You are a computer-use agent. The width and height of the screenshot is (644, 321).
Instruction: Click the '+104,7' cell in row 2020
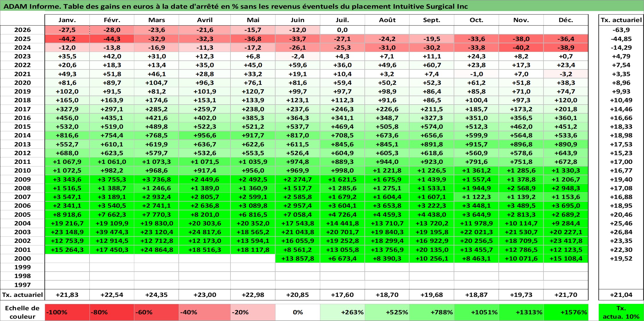tap(157, 83)
